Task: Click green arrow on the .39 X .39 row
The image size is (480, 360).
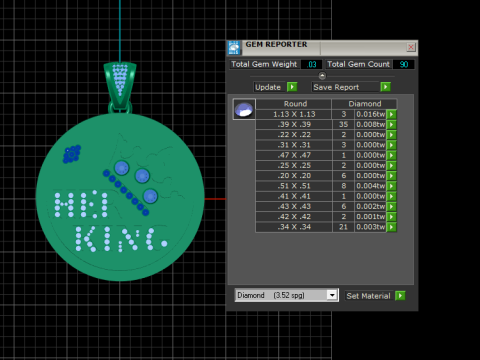Action: click(392, 125)
